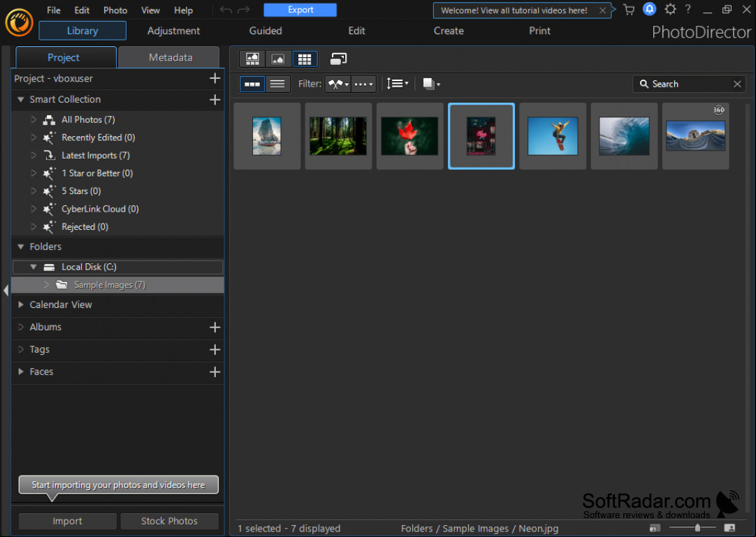Viewport: 756px width, 537px height.
Task: Collapse the left panel with arrow
Action: click(6, 290)
